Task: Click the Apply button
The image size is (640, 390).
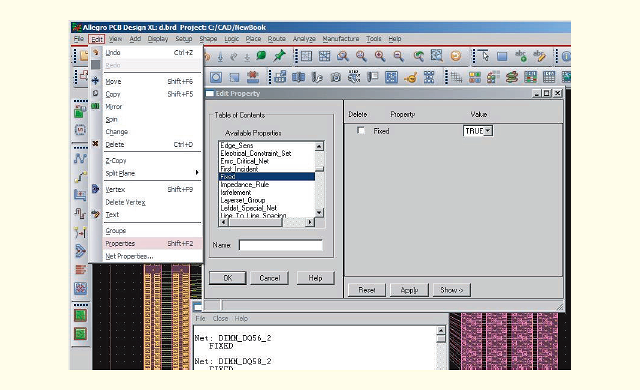Action: [x=409, y=290]
